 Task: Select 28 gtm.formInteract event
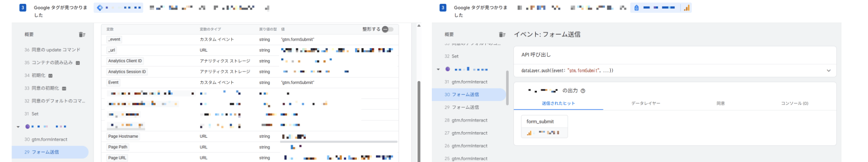[x=466, y=120]
